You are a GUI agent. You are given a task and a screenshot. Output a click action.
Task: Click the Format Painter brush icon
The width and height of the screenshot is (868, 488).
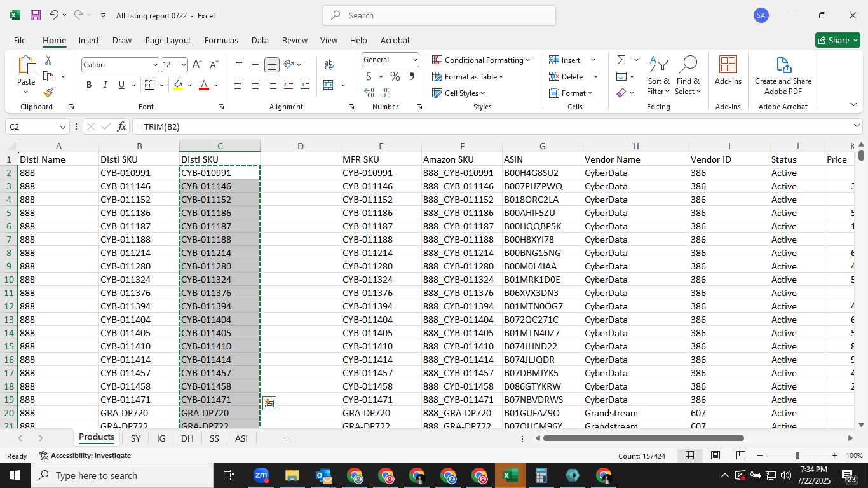(48, 93)
